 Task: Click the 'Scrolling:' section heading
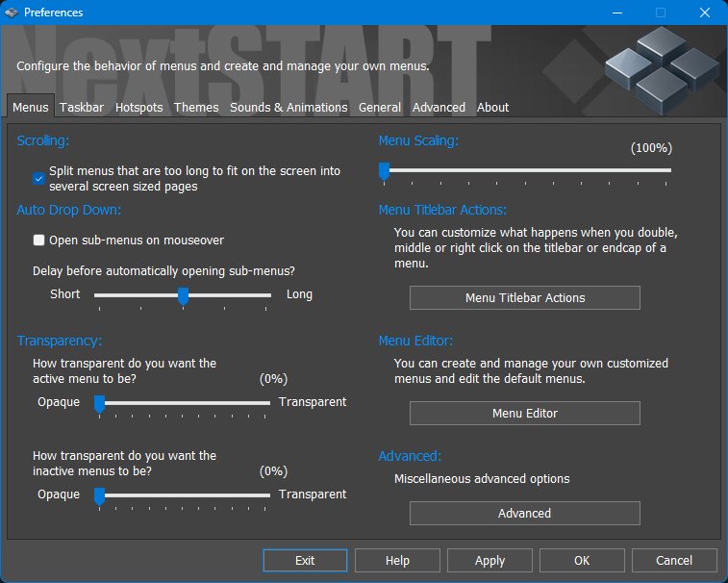click(43, 140)
